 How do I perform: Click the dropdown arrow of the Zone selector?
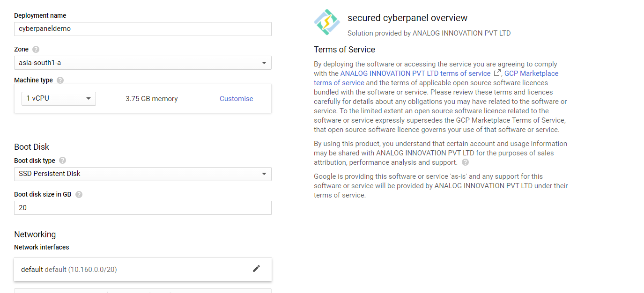click(264, 63)
